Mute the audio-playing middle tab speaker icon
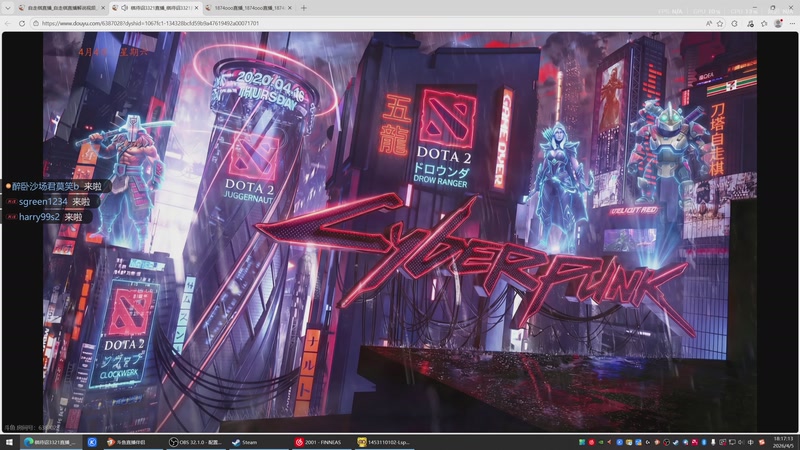800x450 pixels. pyautogui.click(x=124, y=8)
